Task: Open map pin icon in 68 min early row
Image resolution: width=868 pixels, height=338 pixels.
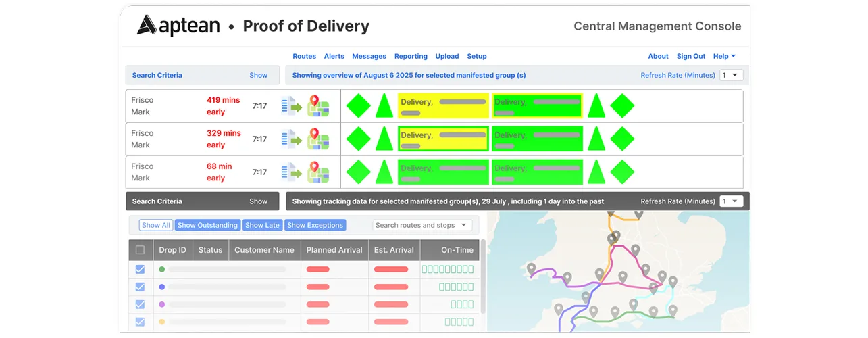Action: click(x=318, y=172)
